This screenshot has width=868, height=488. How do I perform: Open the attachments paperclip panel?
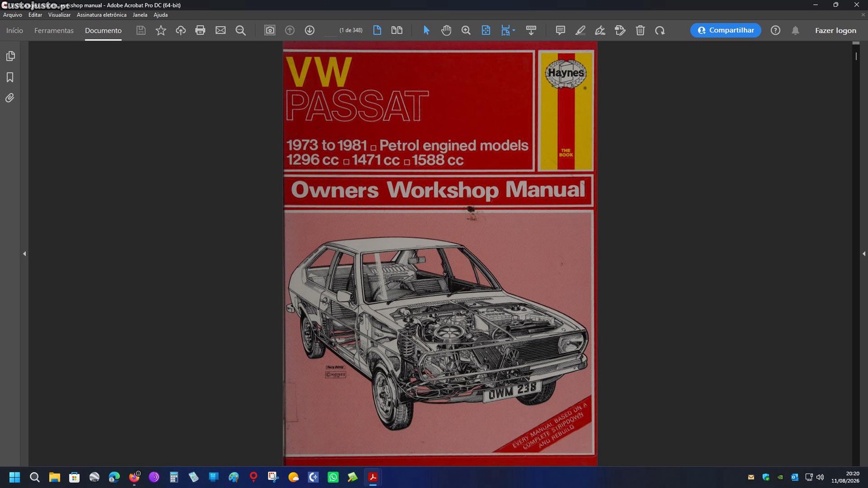click(x=10, y=98)
